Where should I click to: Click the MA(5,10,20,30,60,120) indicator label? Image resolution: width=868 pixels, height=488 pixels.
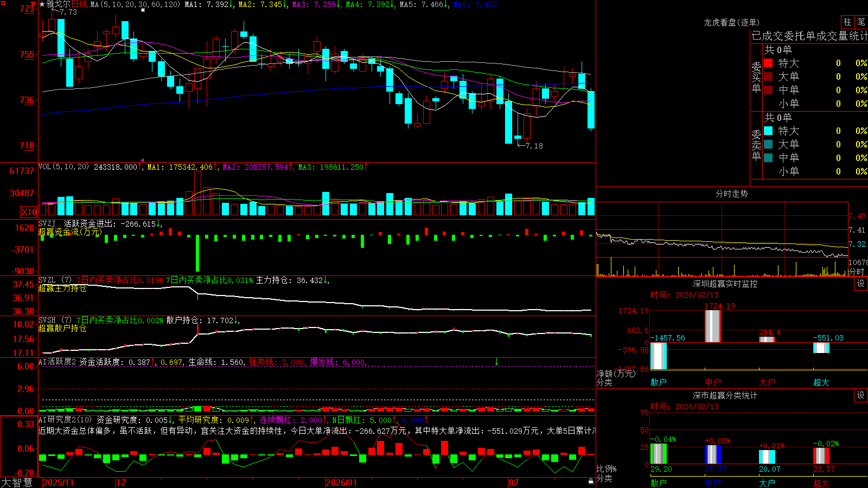(135, 4)
